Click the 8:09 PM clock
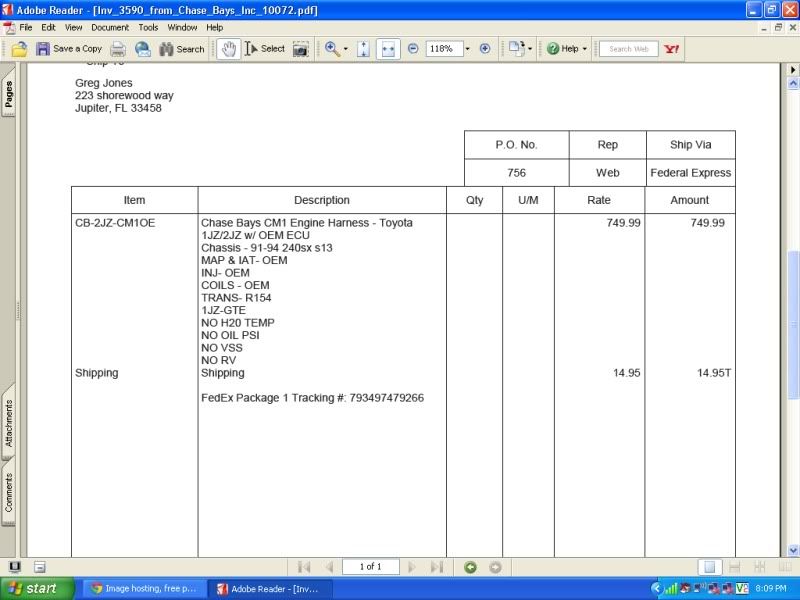Viewport: 800px width, 600px height. coord(770,588)
